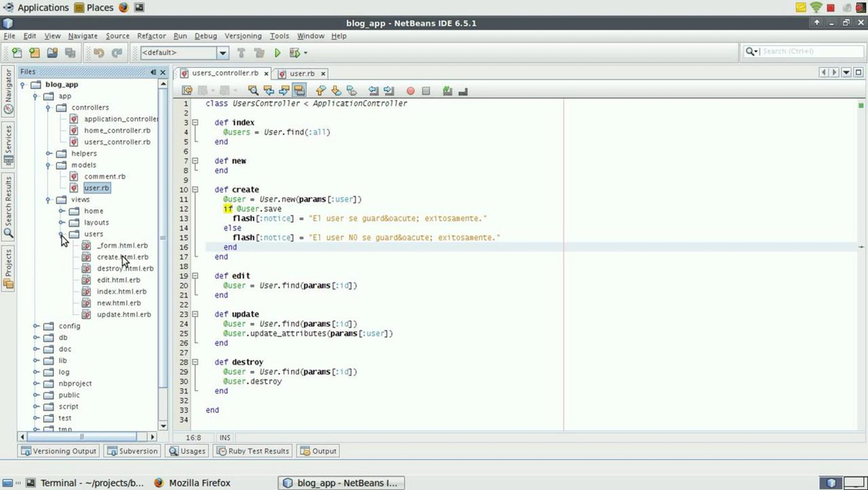Select home_controller.rb in the file tree
868x490 pixels.
[x=117, y=130]
